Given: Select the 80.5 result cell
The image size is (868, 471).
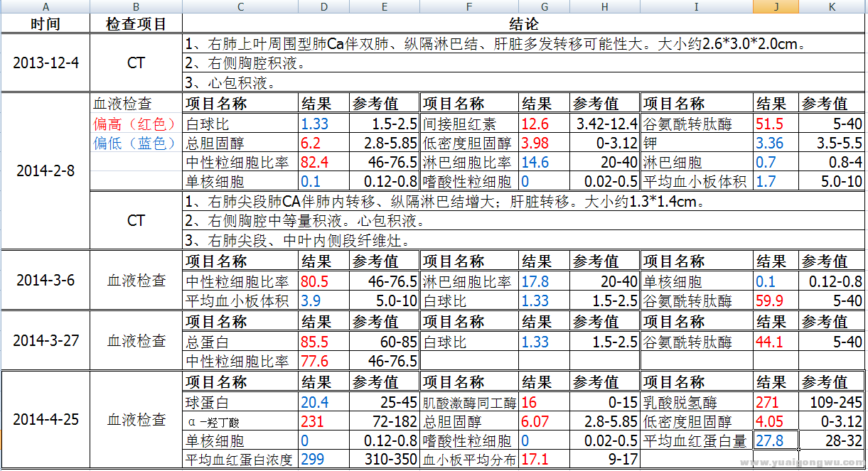Looking at the screenshot, I should point(324,281).
